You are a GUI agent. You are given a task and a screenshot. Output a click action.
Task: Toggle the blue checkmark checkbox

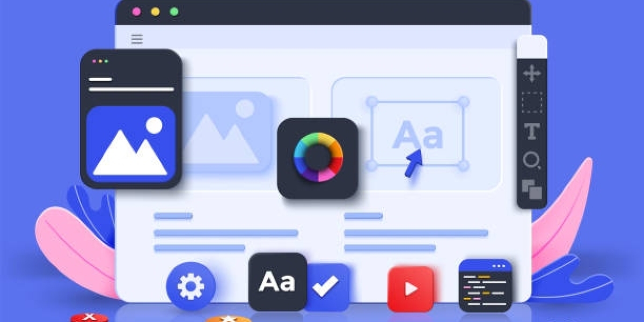click(x=326, y=286)
